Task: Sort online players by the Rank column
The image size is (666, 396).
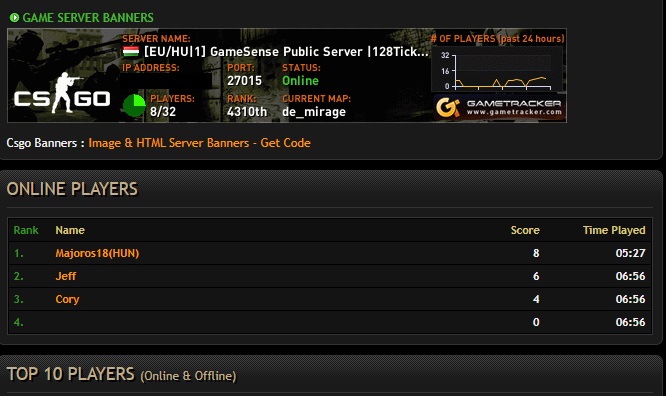Action: coord(26,230)
